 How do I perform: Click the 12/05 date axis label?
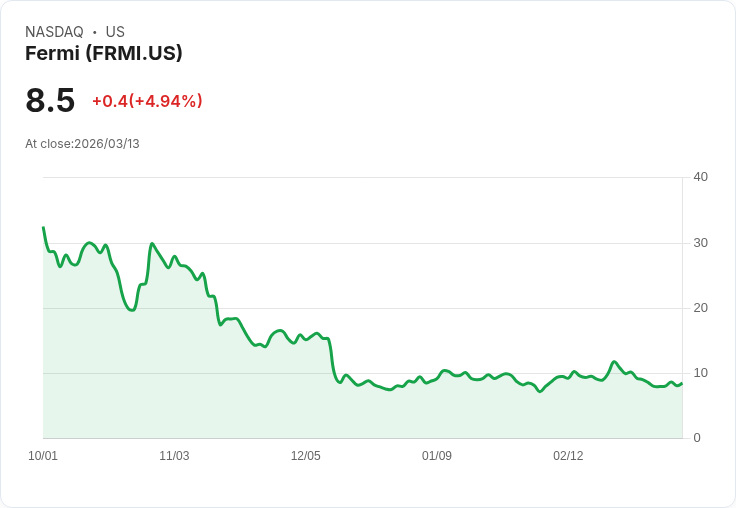[x=306, y=456]
